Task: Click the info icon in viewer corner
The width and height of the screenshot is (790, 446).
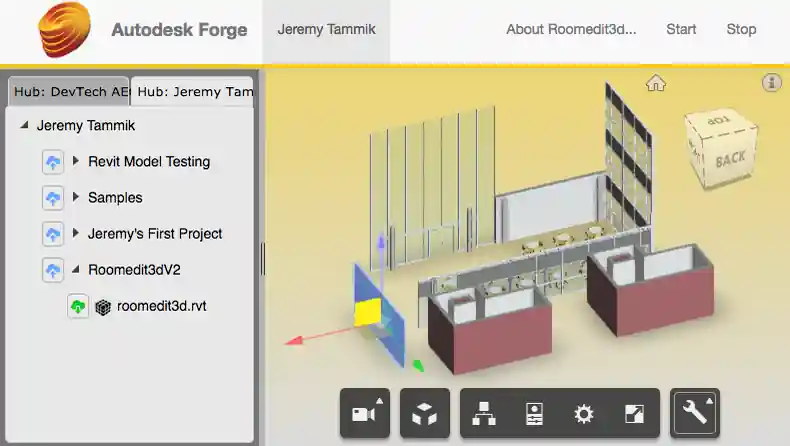Action: (771, 83)
